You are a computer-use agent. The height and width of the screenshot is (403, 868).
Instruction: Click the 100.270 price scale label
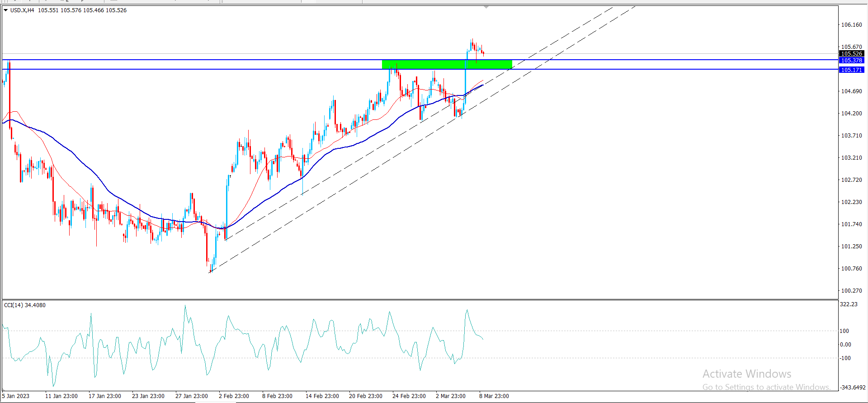pyautogui.click(x=851, y=291)
